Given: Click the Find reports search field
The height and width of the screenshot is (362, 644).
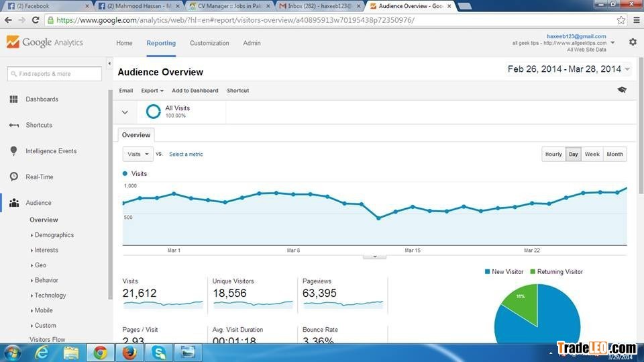Looking at the screenshot, I should click(x=54, y=74).
